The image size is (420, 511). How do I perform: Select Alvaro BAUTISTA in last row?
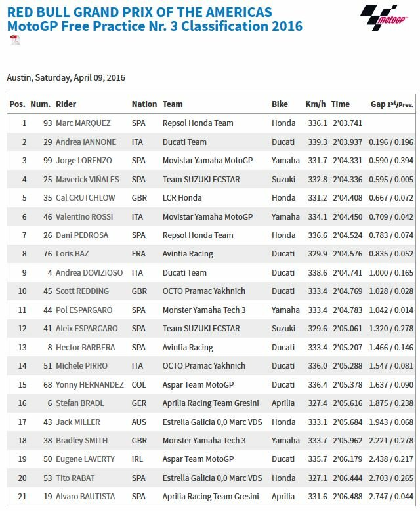tap(85, 497)
